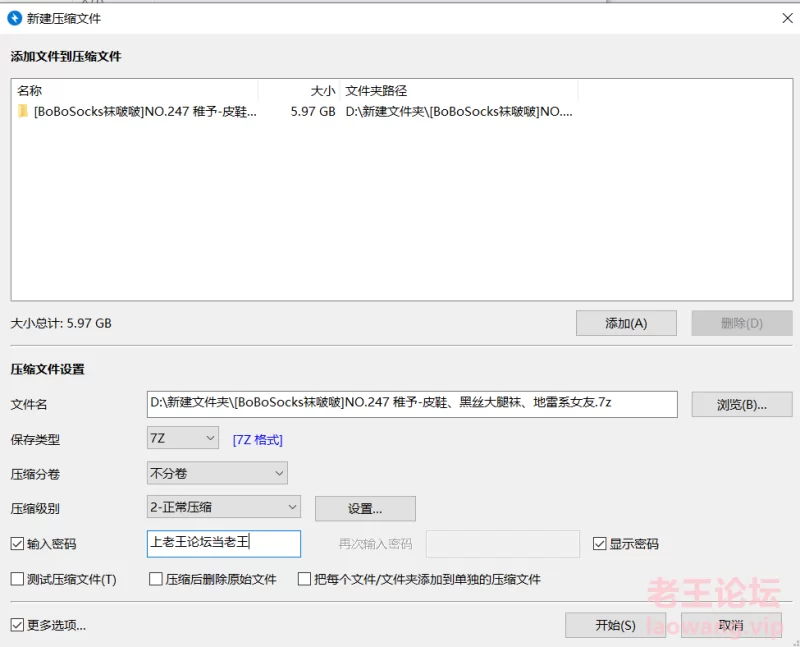Open the 保存类型 7Z dropdown
This screenshot has width=800, height=647.
click(x=183, y=438)
